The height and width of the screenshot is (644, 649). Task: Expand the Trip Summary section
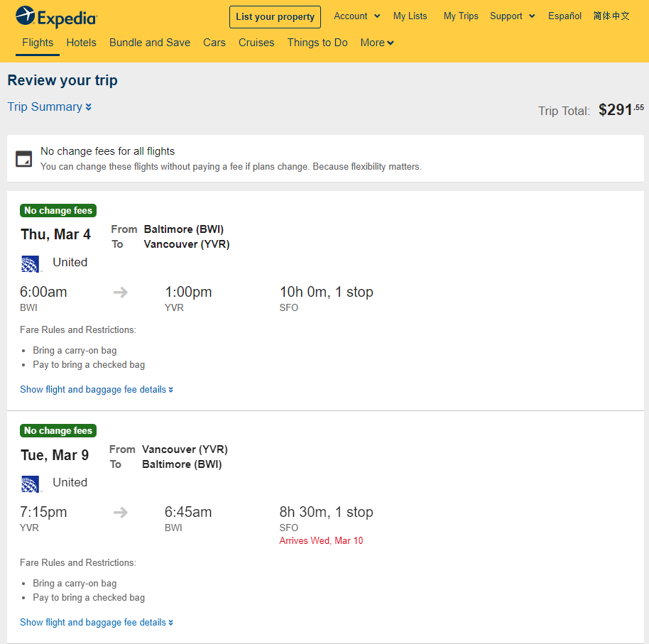click(x=49, y=107)
